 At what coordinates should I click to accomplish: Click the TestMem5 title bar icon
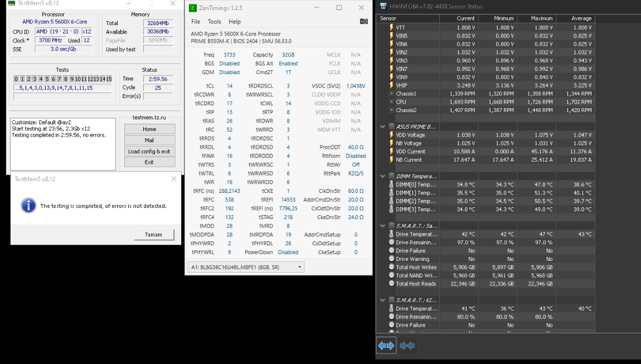(x=12, y=3)
